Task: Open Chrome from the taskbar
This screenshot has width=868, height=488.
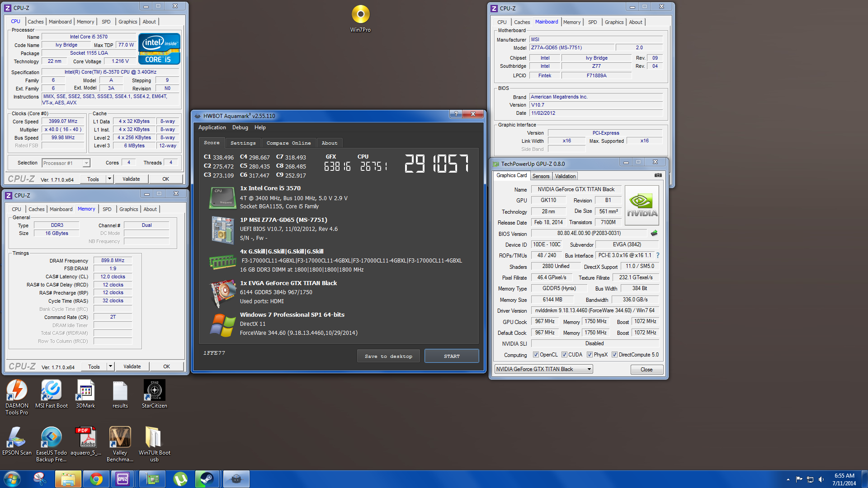Action: point(96,479)
